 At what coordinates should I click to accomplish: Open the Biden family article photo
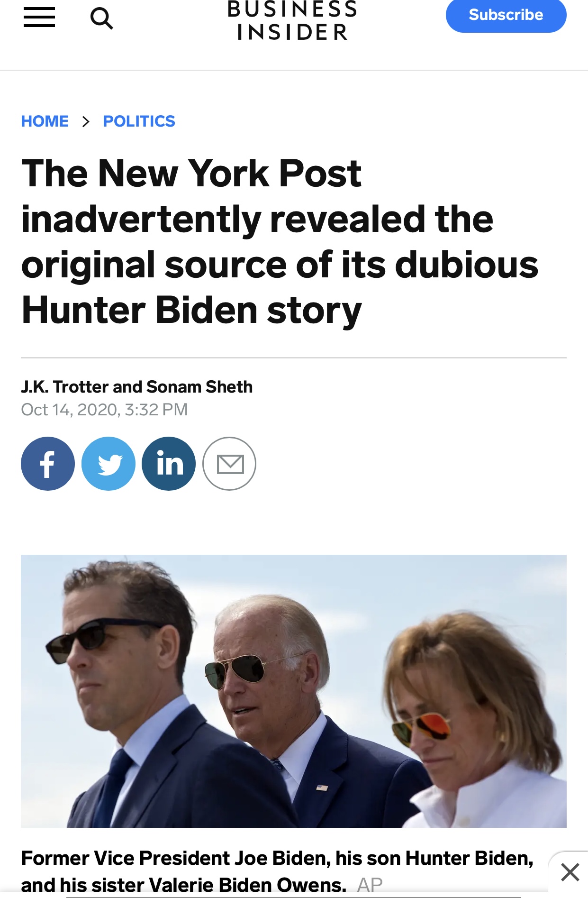coord(294,691)
